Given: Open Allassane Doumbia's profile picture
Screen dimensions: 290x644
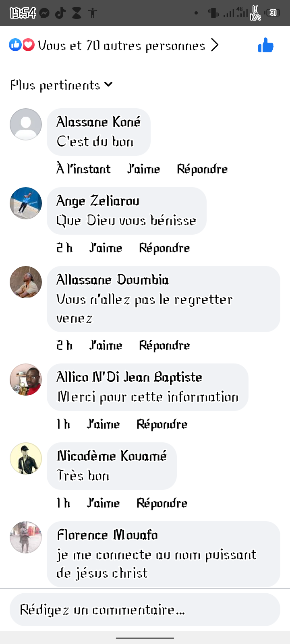Looking at the screenshot, I should point(26,282).
